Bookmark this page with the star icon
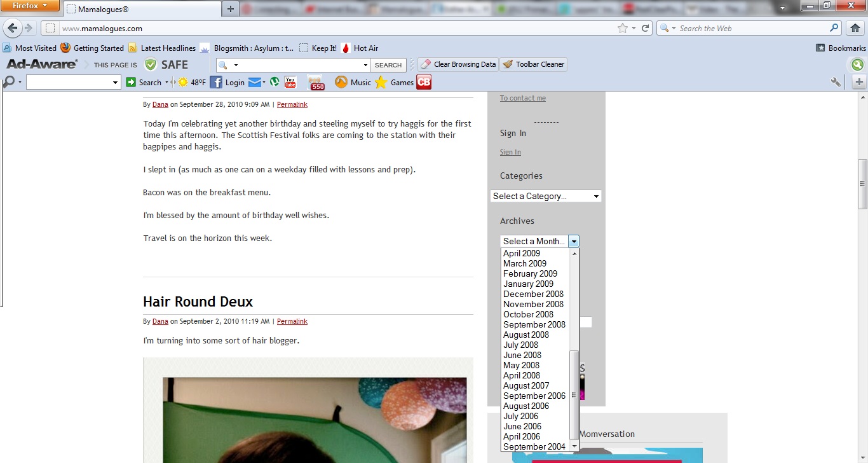The height and width of the screenshot is (463, 868). [x=622, y=28]
